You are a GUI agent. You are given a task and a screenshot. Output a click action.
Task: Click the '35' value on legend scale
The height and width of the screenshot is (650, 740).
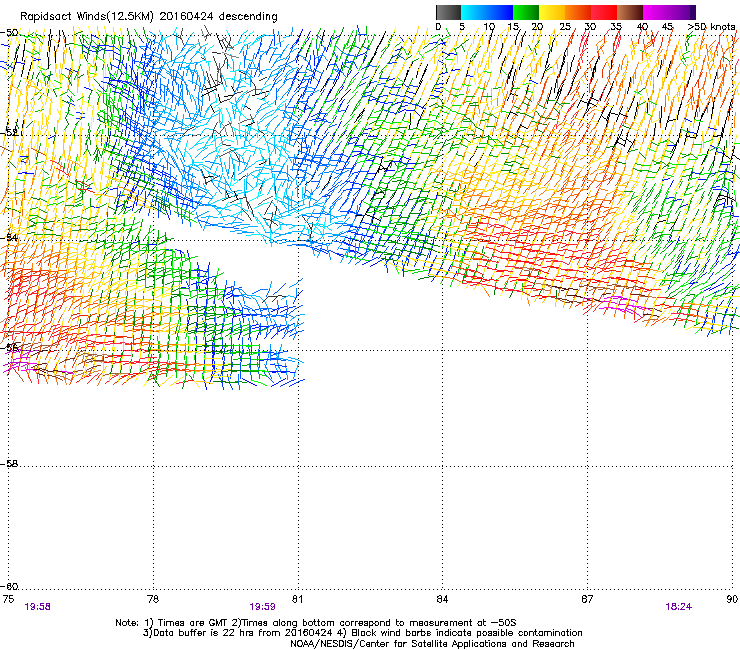point(616,27)
